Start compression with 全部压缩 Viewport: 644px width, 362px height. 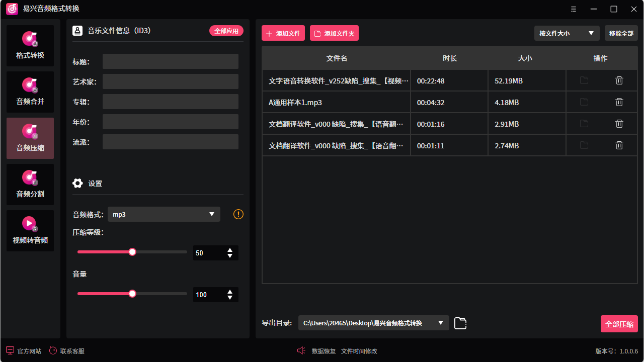[x=619, y=323]
